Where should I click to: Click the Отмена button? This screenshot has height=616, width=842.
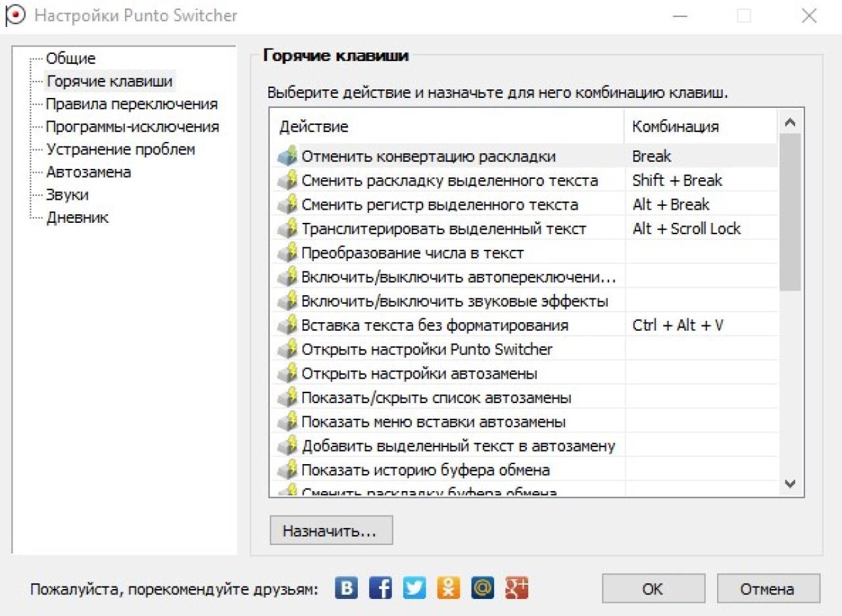click(768, 589)
